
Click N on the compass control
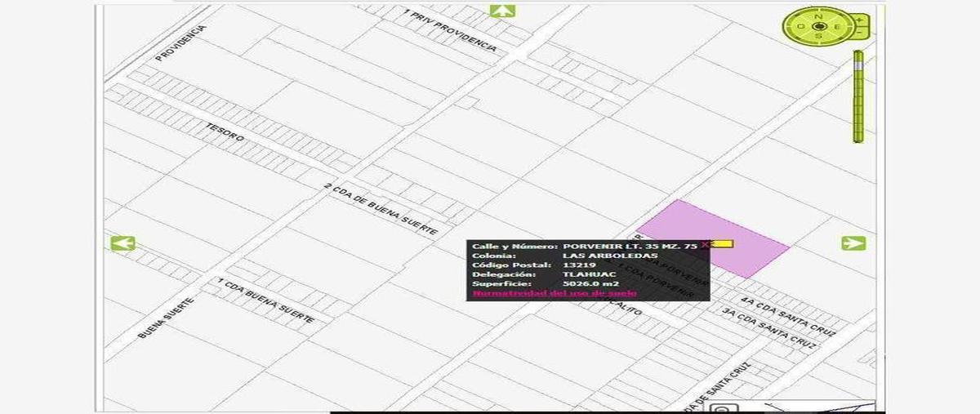click(x=818, y=16)
